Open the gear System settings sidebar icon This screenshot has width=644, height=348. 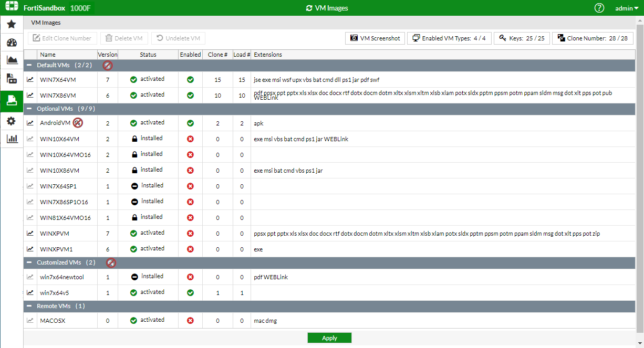click(12, 121)
